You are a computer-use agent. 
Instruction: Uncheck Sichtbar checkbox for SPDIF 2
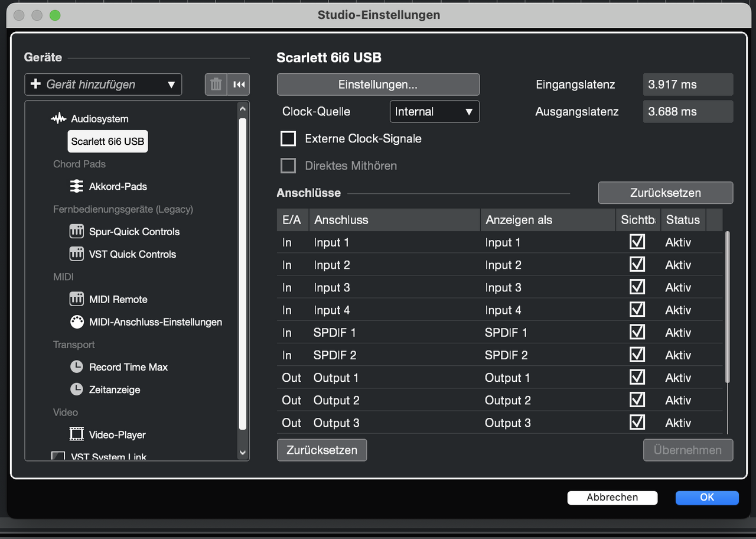click(637, 354)
